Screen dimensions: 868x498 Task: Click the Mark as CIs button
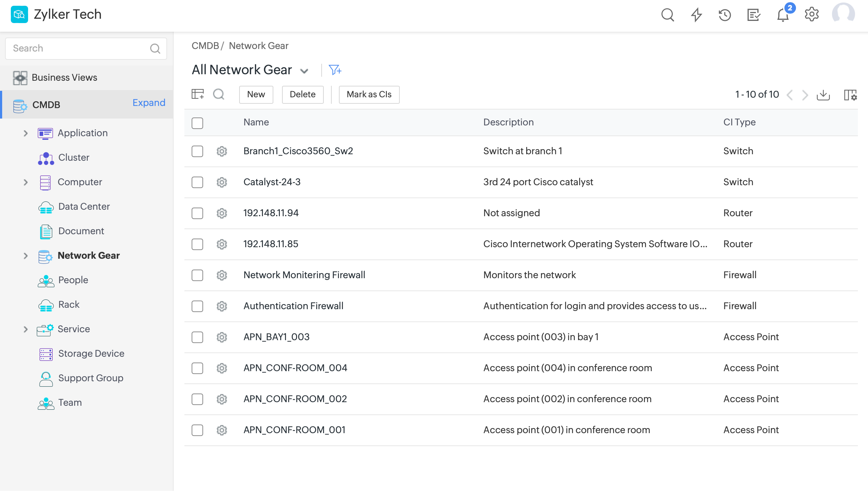(x=369, y=95)
